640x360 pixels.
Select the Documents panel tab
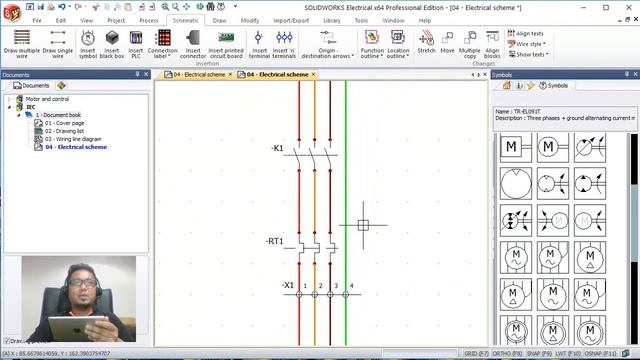pyautogui.click(x=31, y=85)
